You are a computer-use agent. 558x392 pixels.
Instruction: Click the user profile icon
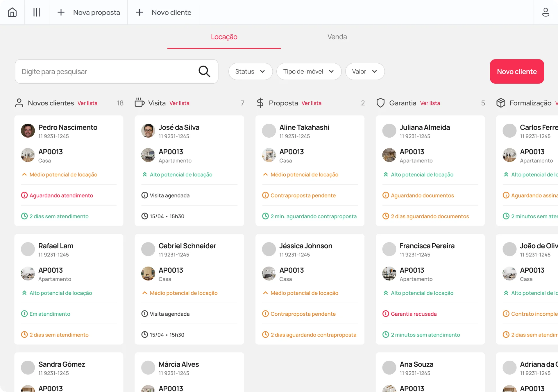(546, 12)
